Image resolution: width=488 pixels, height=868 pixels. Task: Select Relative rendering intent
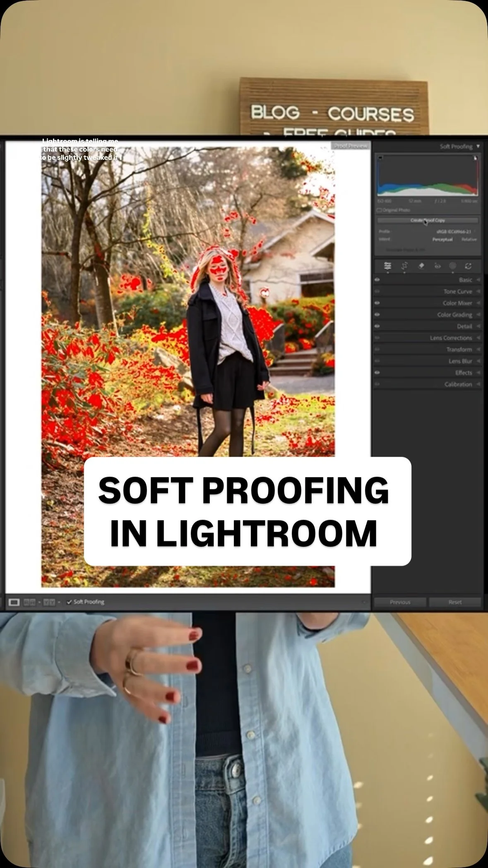click(x=469, y=239)
